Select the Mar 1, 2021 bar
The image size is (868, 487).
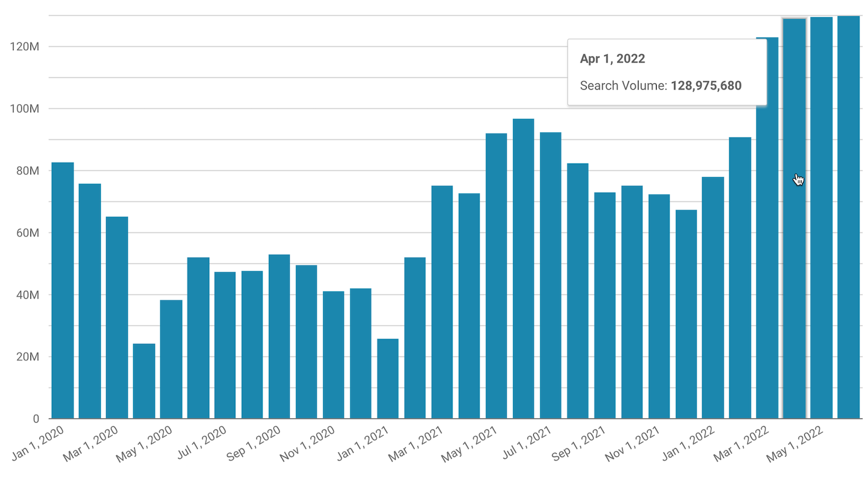coord(442,302)
